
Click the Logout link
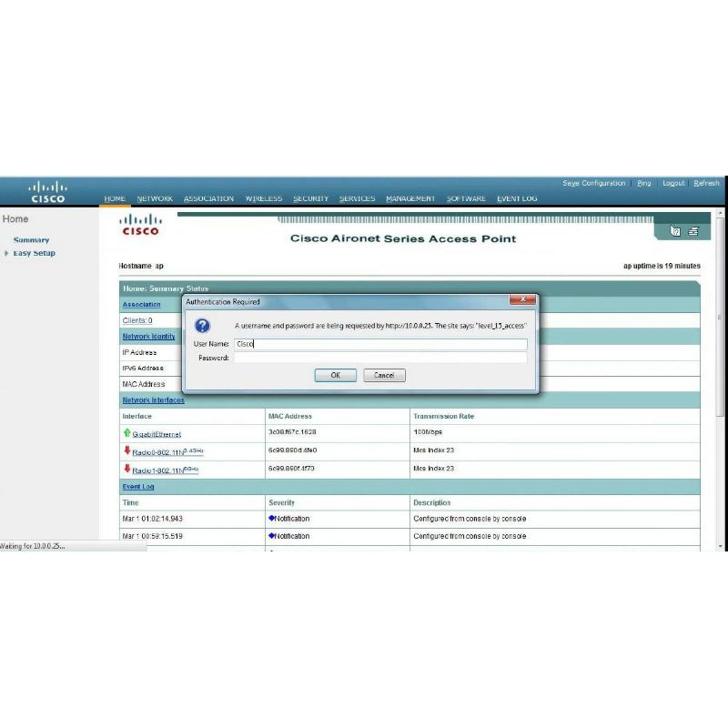[x=673, y=183]
